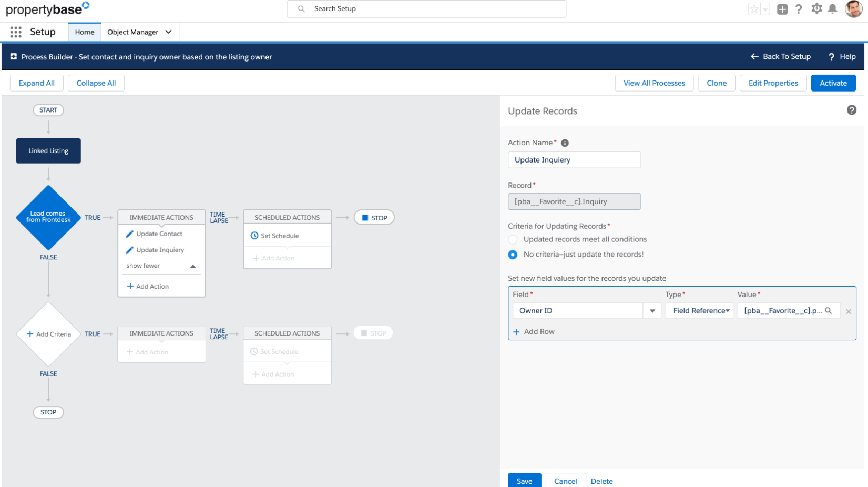Click the info icon next to Action Name
868x487 pixels.
pos(565,142)
